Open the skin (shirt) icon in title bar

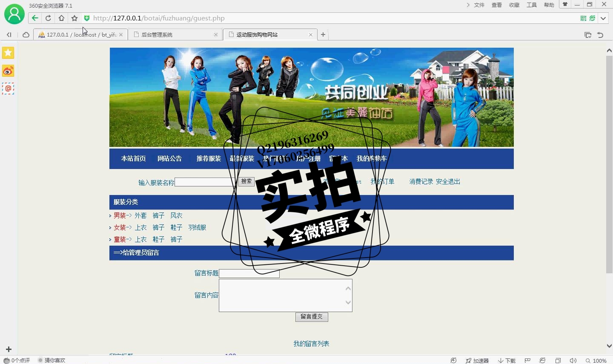tap(565, 4)
